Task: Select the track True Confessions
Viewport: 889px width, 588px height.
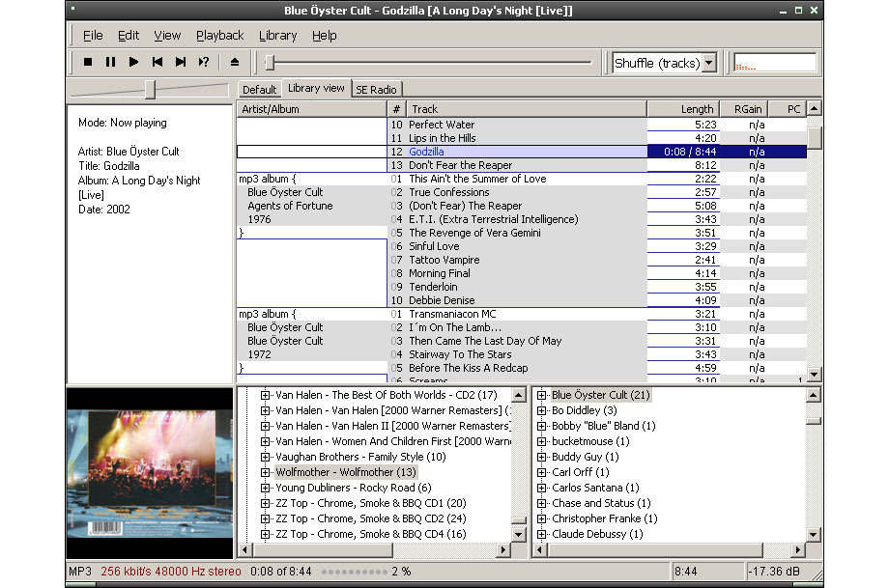Action: (x=449, y=192)
